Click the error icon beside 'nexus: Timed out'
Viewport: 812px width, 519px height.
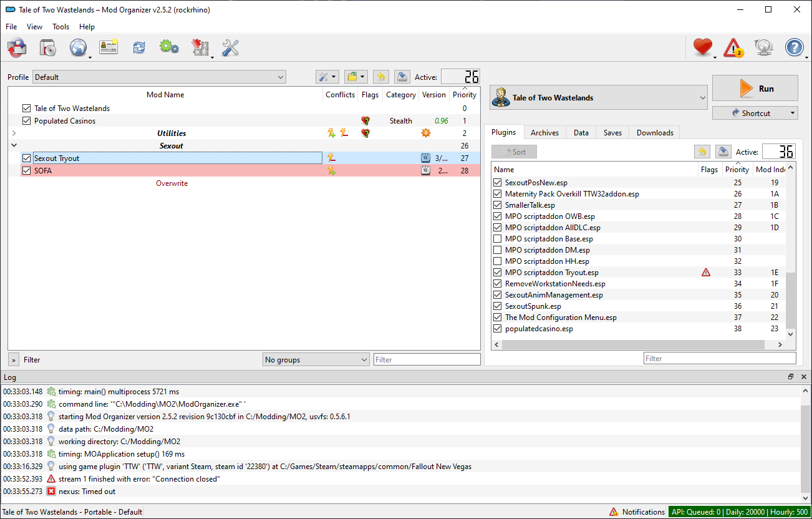[x=51, y=492]
